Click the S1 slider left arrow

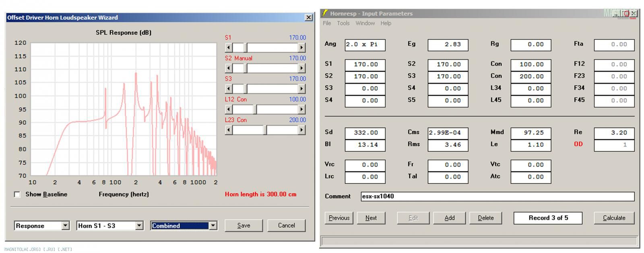tap(229, 47)
